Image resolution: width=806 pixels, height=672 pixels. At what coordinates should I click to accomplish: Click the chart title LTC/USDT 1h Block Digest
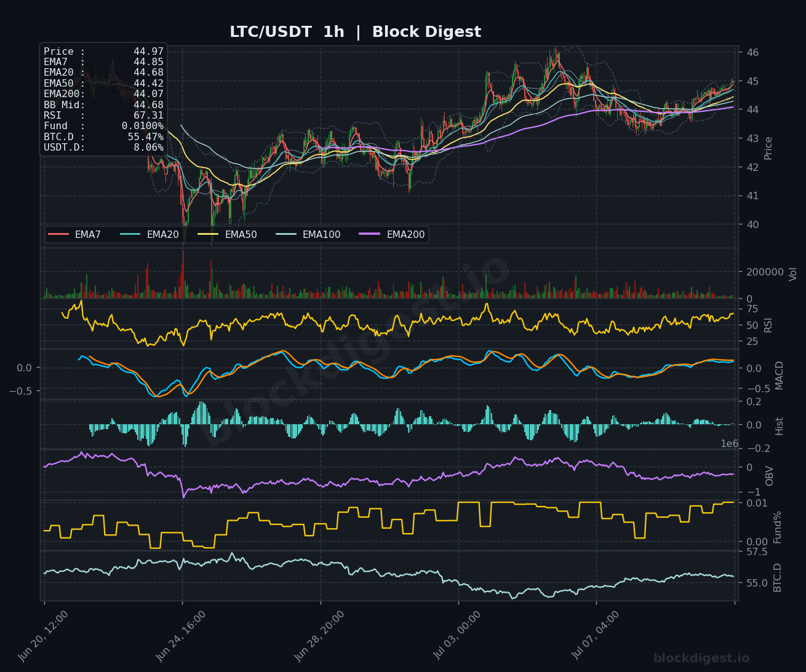(x=355, y=32)
